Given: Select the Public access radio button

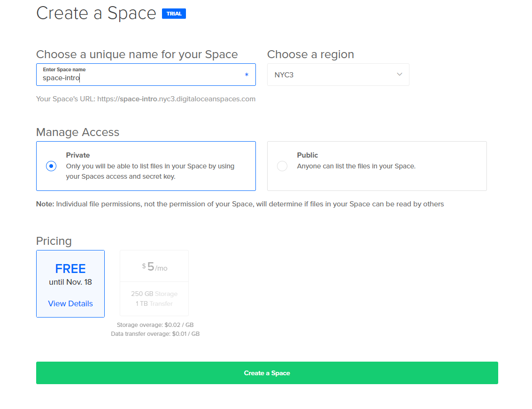Looking at the screenshot, I should click(x=282, y=166).
